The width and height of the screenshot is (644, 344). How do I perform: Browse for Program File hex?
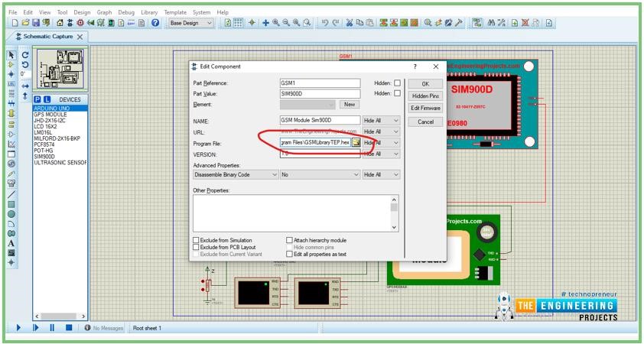tap(356, 143)
